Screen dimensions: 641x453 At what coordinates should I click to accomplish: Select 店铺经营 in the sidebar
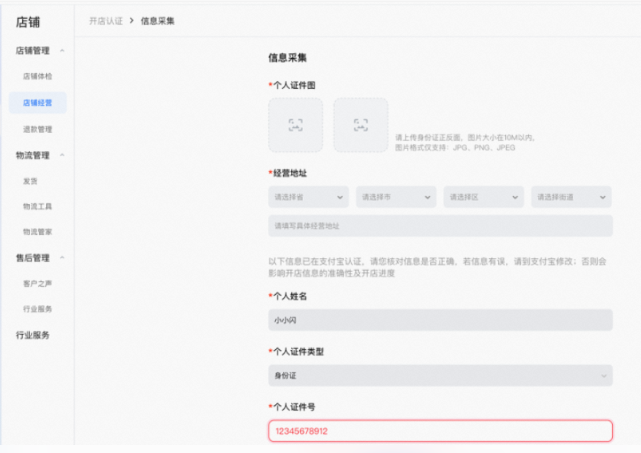(37, 102)
